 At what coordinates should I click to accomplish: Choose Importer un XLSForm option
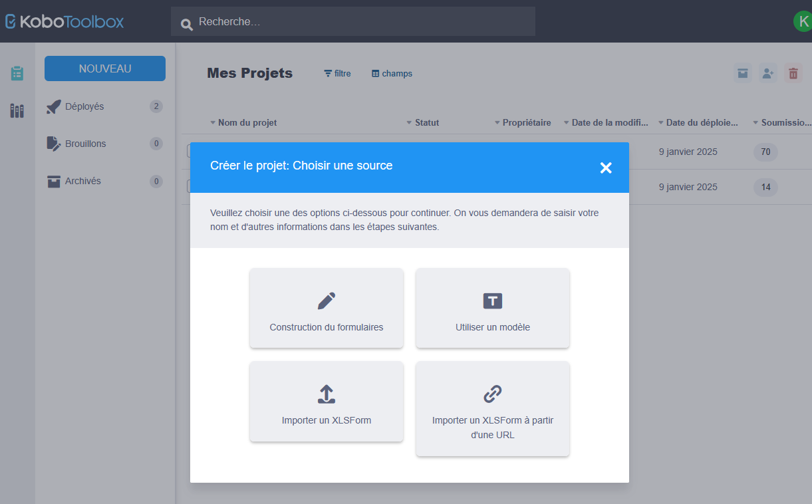[x=326, y=402]
